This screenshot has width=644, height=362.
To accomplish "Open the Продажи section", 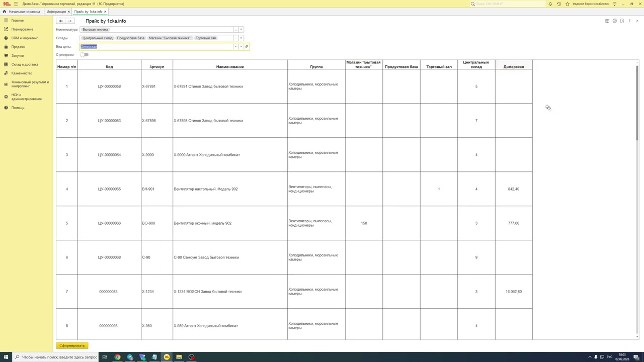I will tap(18, 47).
